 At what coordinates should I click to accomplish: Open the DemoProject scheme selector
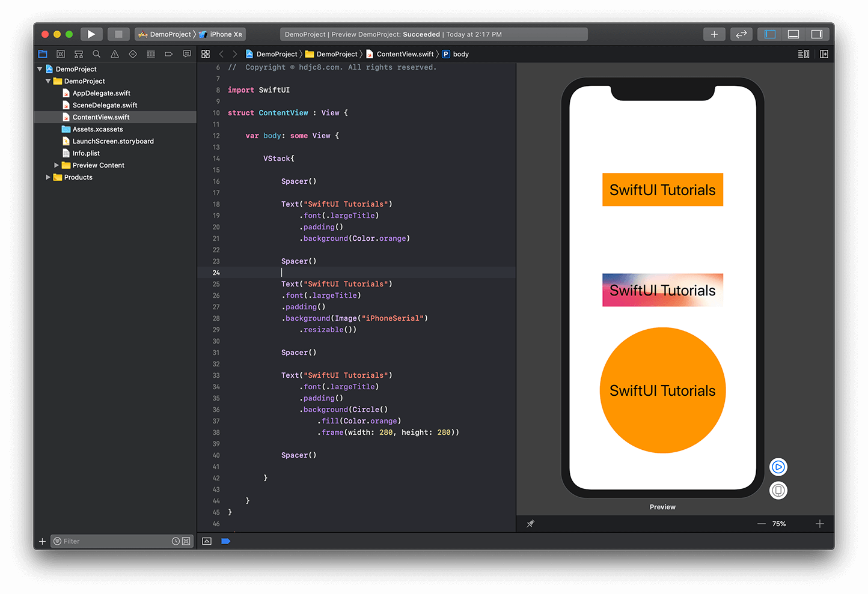click(164, 34)
